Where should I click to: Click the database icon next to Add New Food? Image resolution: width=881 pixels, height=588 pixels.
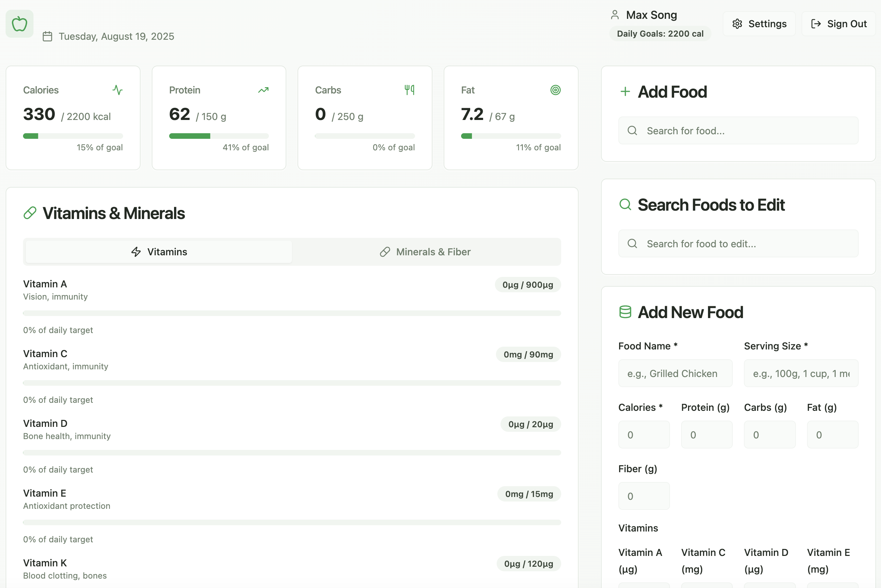[x=625, y=312]
